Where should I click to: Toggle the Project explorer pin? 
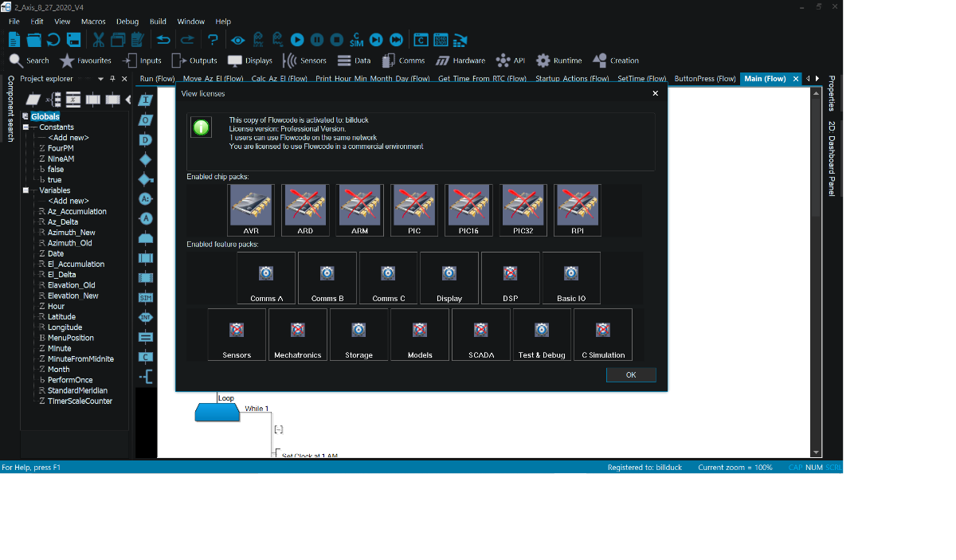(x=112, y=79)
